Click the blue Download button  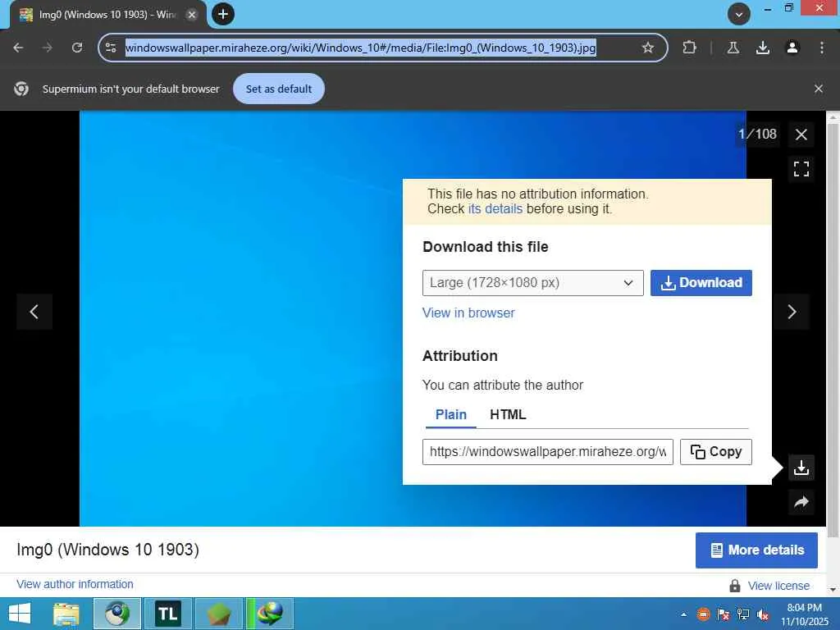701,283
